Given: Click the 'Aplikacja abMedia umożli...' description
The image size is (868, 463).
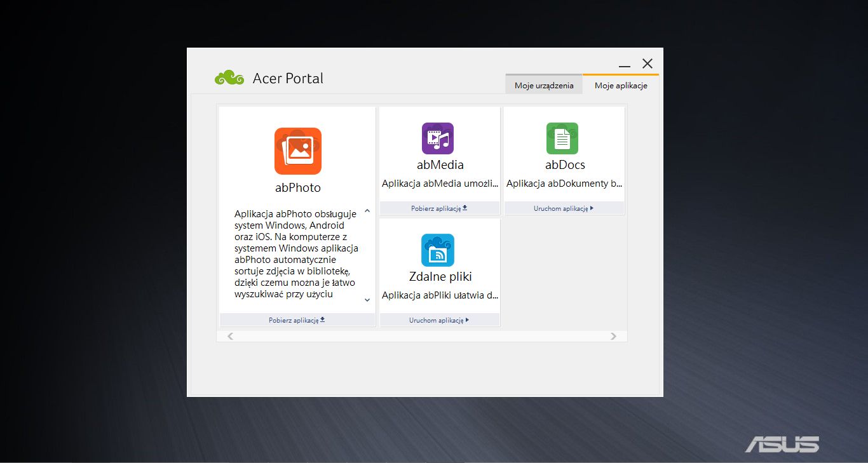Looking at the screenshot, I should click(x=440, y=184).
